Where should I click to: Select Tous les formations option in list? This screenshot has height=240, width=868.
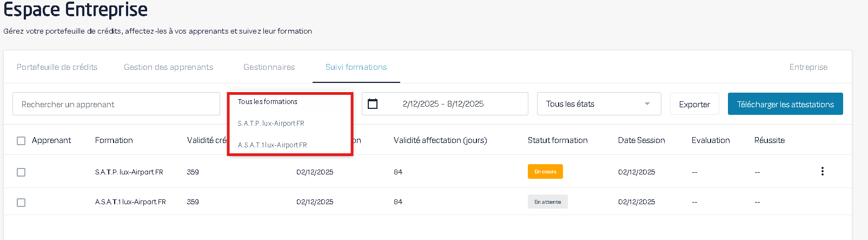(x=268, y=102)
